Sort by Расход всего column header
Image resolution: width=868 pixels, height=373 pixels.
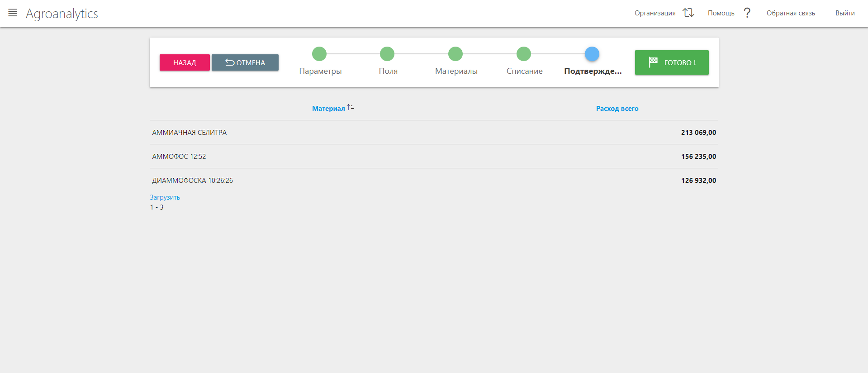click(x=617, y=109)
